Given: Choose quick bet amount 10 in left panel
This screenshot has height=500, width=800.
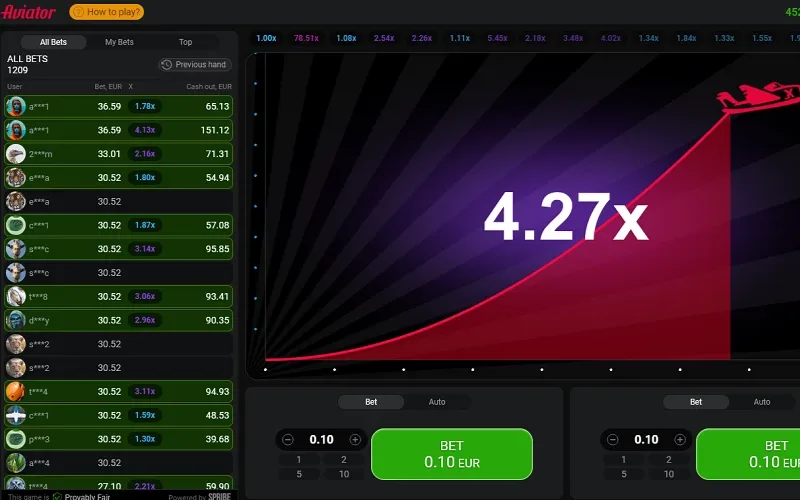Looking at the screenshot, I should pos(344,474).
